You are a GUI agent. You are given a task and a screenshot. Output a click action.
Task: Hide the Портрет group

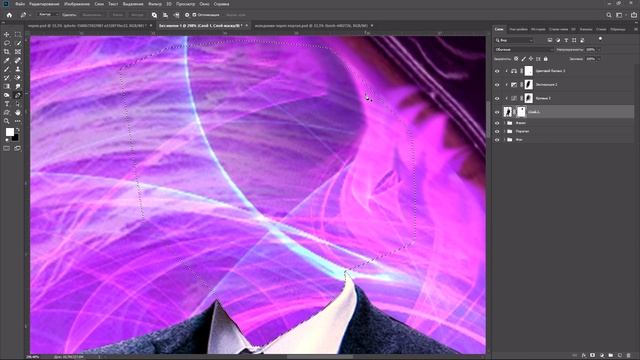[497, 131]
